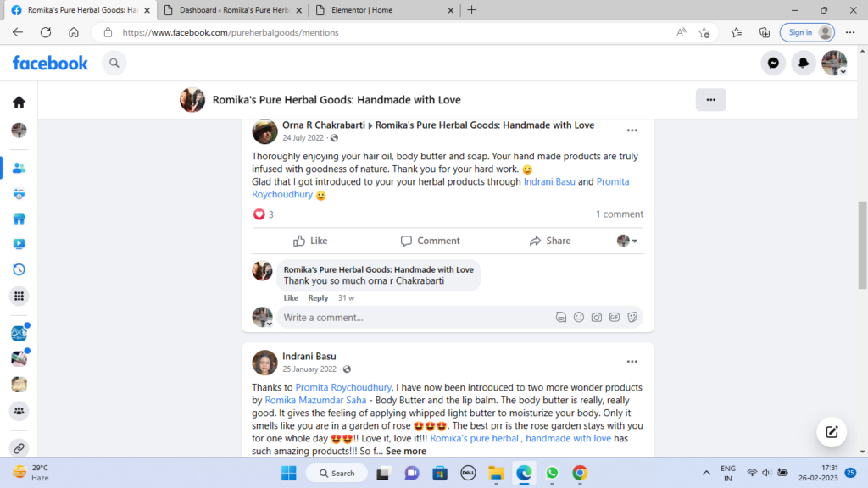Add a GIF to comment

[x=614, y=318]
